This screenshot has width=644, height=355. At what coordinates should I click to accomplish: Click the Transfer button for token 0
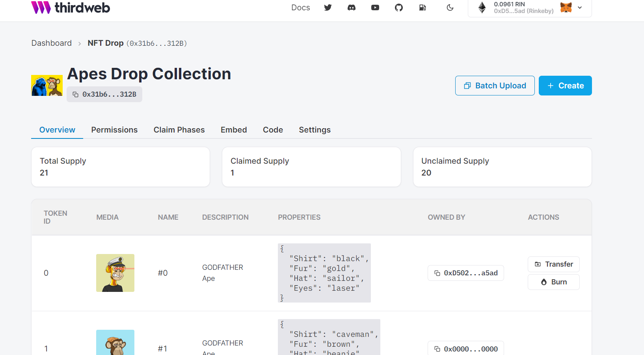554,264
